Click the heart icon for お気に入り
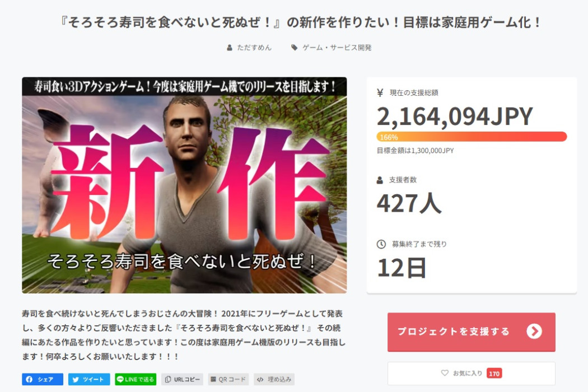The height and width of the screenshot is (392, 588). pyautogui.click(x=445, y=373)
